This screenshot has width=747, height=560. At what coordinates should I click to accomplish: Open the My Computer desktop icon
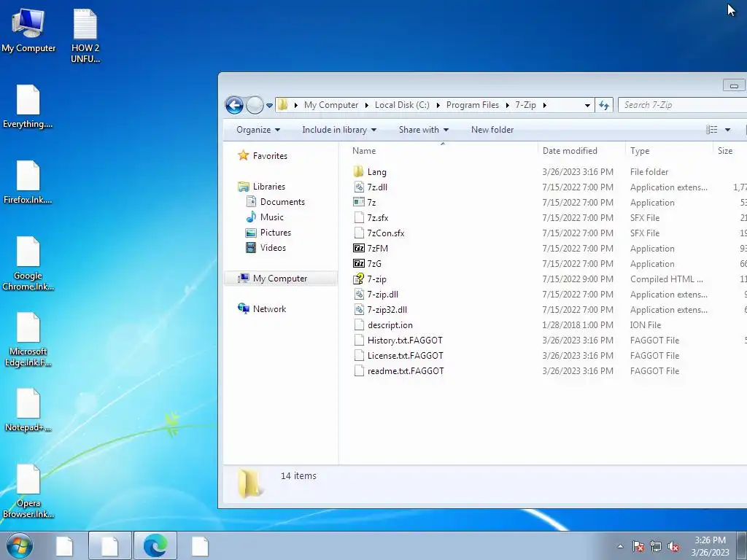coord(28,31)
